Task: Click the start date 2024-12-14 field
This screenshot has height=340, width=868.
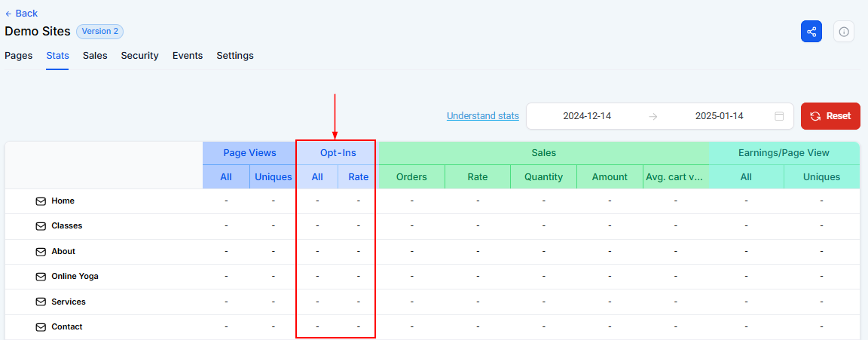Action: 587,116
